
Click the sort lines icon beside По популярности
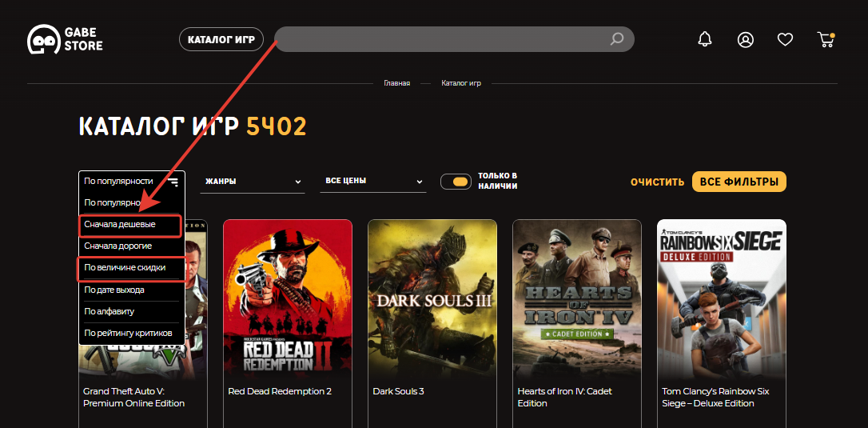point(173,182)
